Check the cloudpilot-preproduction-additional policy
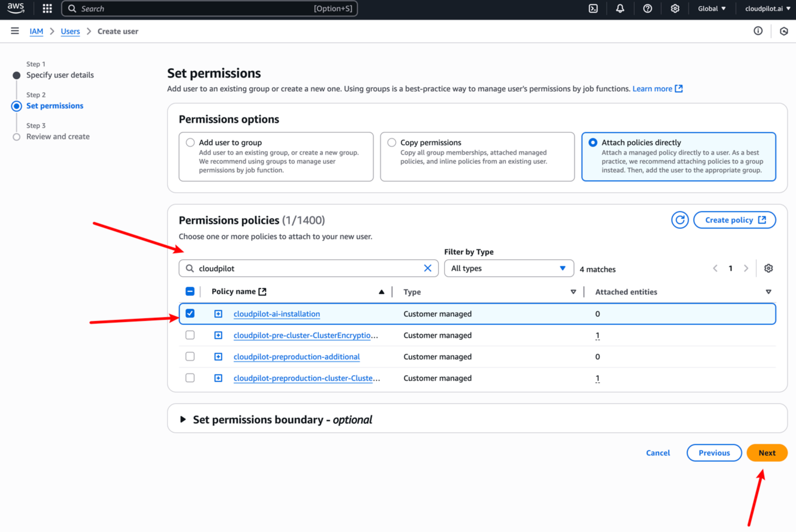Viewport: 796px width, 532px height. click(190, 356)
